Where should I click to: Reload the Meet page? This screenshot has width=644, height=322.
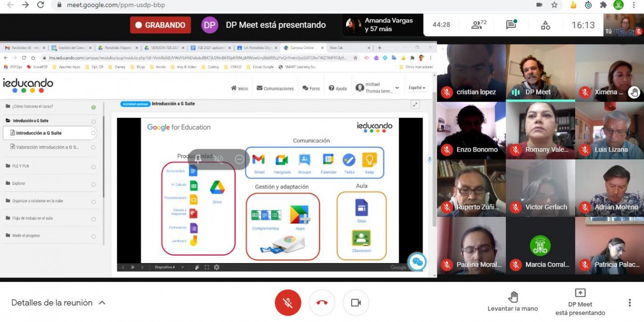tap(41, 5)
